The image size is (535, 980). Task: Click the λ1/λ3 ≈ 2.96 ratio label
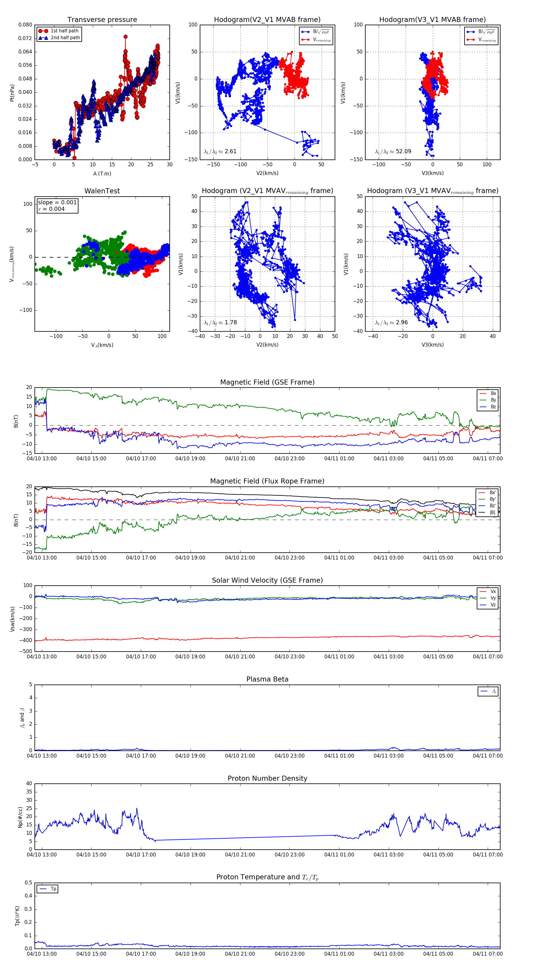[x=391, y=323]
